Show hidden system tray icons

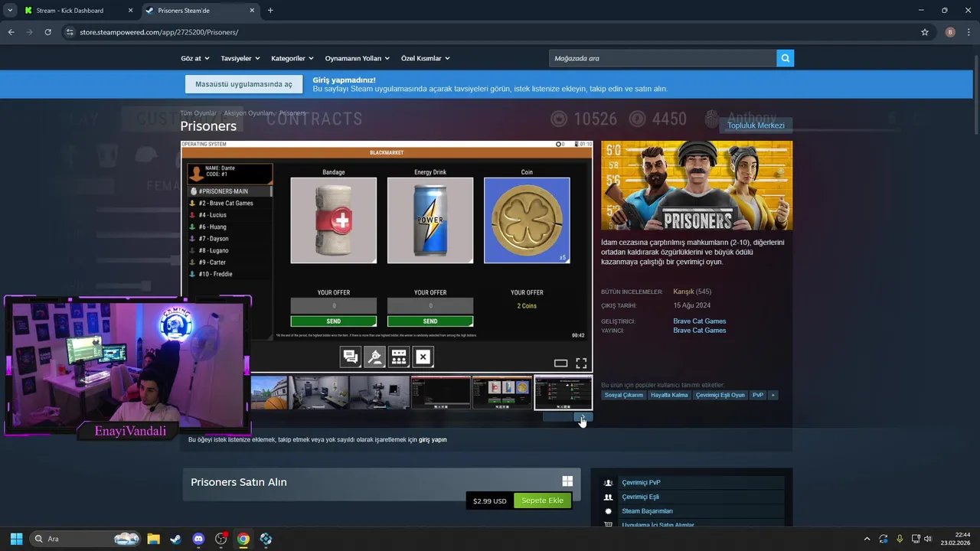point(867,539)
